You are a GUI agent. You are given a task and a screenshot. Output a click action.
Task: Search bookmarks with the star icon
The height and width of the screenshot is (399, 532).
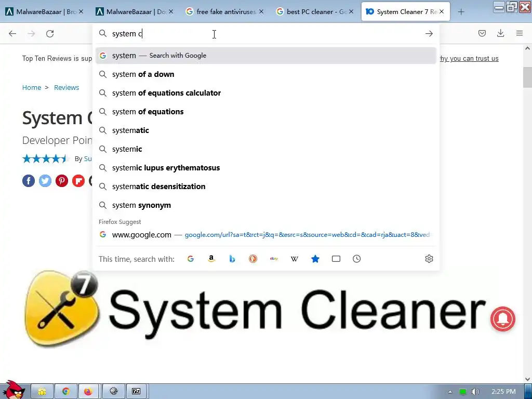tap(315, 259)
